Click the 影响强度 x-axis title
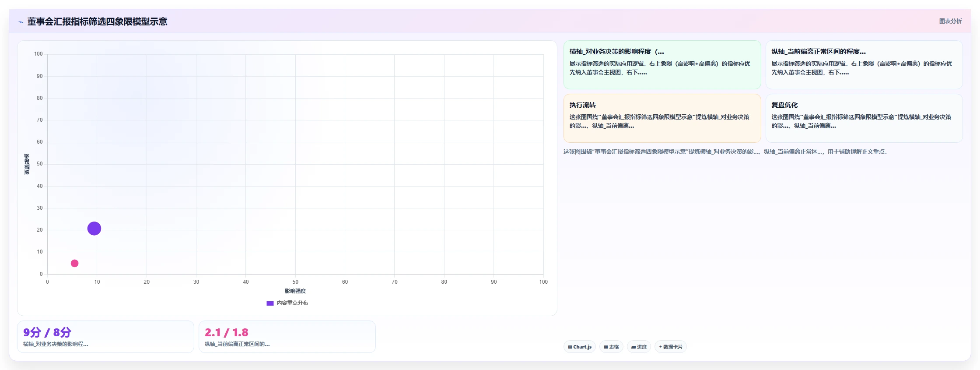The height and width of the screenshot is (370, 980). coord(295,291)
